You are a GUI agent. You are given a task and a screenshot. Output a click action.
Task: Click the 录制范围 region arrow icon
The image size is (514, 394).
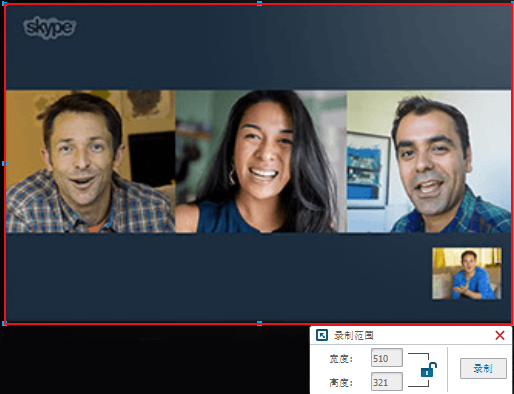322,335
